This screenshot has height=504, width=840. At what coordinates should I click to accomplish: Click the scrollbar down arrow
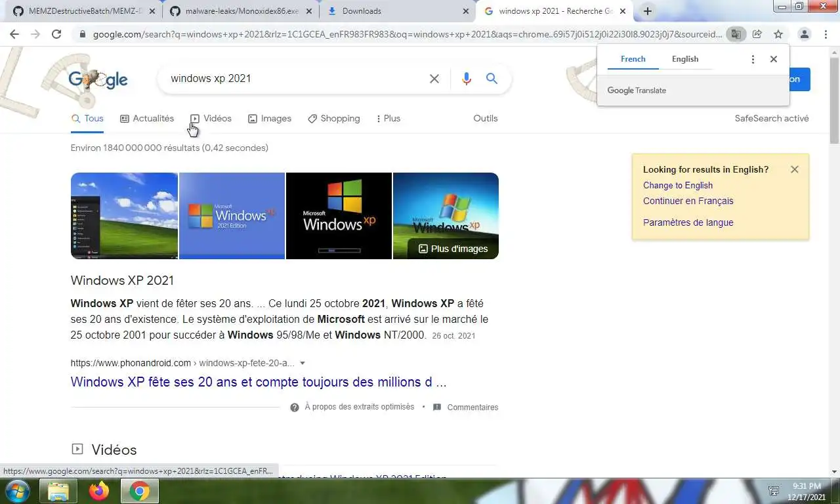point(834,472)
